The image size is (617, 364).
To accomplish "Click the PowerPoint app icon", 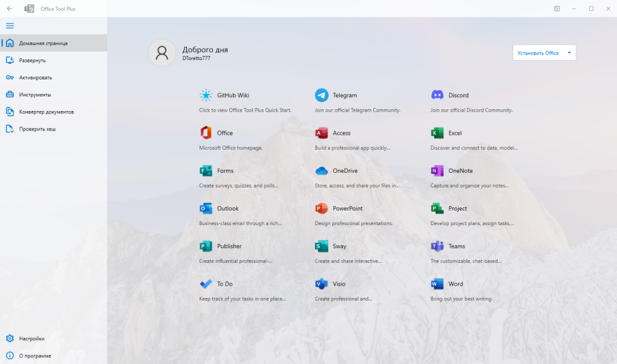I will tap(322, 209).
